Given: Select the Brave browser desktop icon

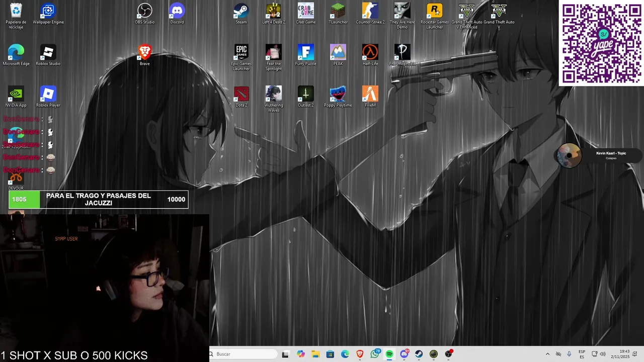Looking at the screenshot, I should point(145,55).
